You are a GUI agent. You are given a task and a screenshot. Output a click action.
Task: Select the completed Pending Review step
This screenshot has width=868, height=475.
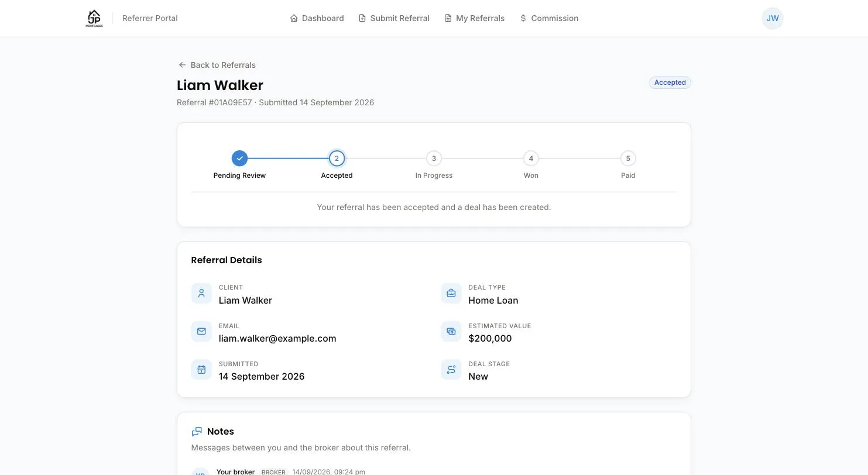[239, 159]
